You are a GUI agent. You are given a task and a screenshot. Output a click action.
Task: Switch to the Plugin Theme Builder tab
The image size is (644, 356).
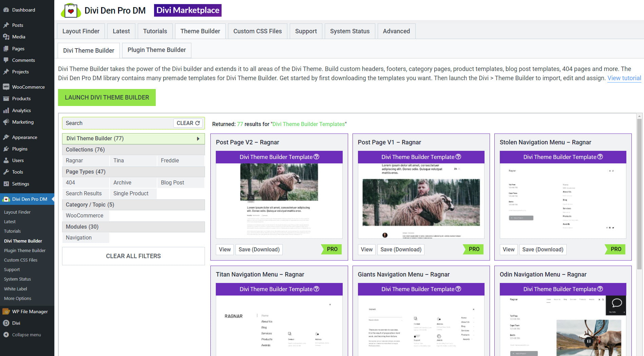(156, 50)
